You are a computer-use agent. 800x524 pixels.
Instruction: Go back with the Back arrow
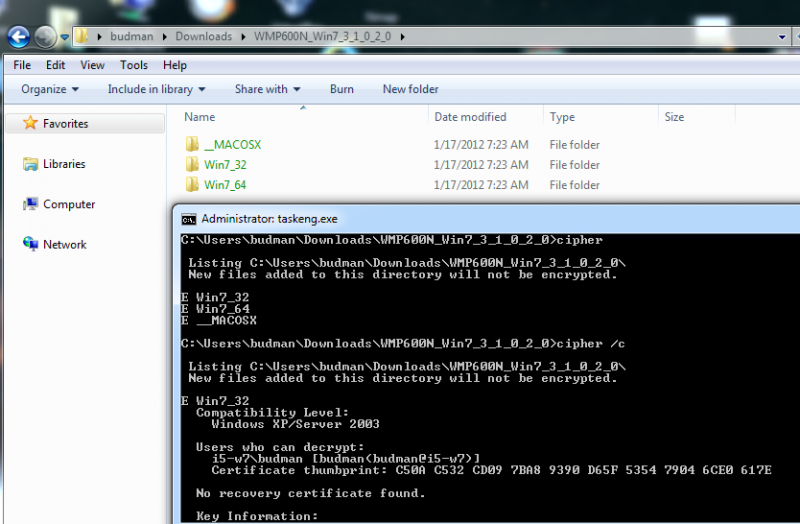pos(19,37)
